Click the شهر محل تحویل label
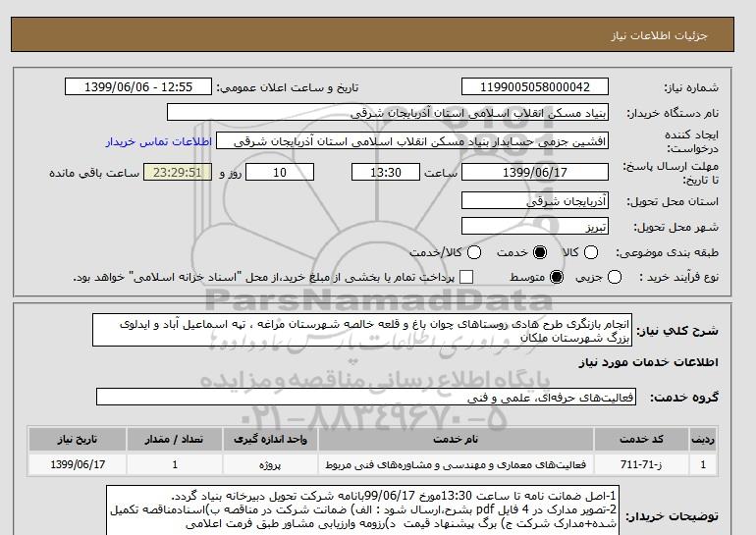 tap(675, 227)
